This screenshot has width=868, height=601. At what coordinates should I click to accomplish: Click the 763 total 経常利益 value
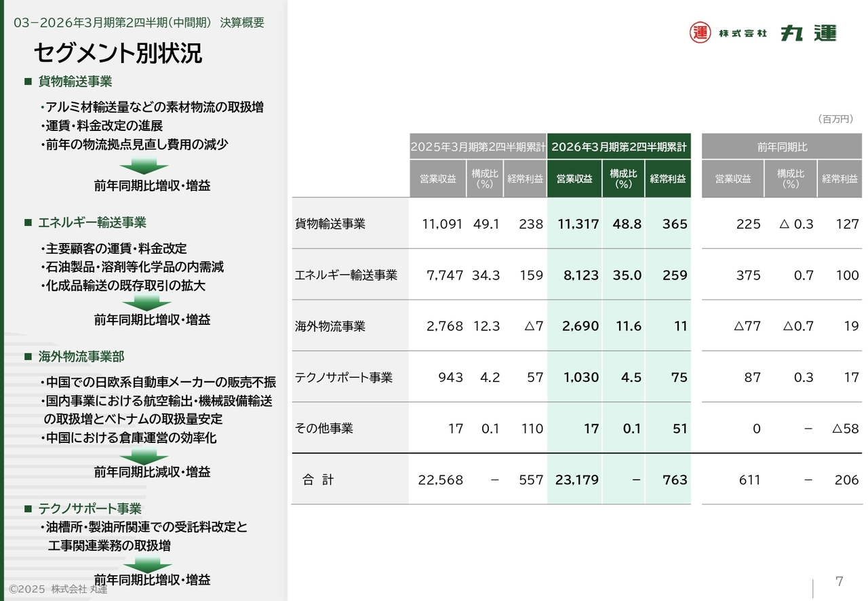pyautogui.click(x=674, y=480)
